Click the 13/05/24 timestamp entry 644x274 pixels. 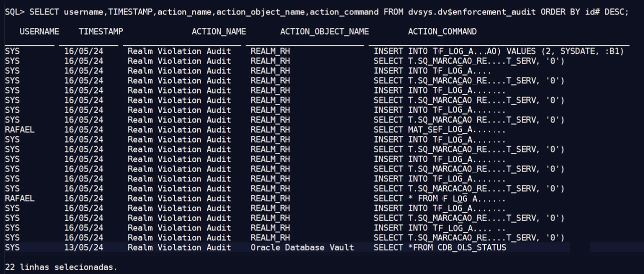point(84,247)
